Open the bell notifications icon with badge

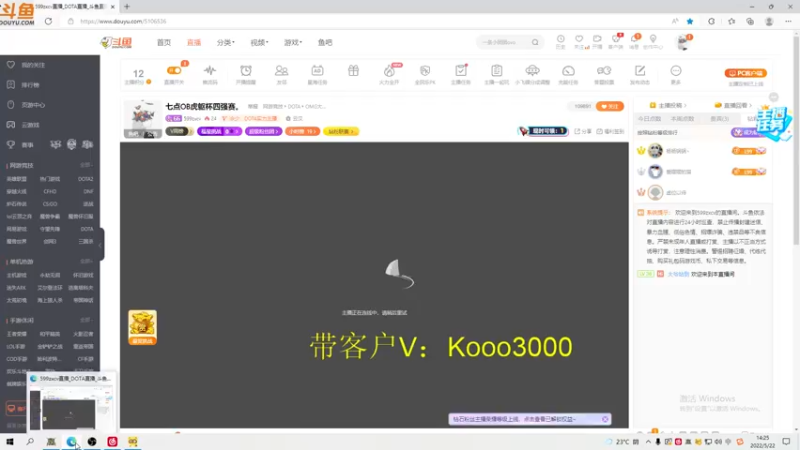point(634,39)
